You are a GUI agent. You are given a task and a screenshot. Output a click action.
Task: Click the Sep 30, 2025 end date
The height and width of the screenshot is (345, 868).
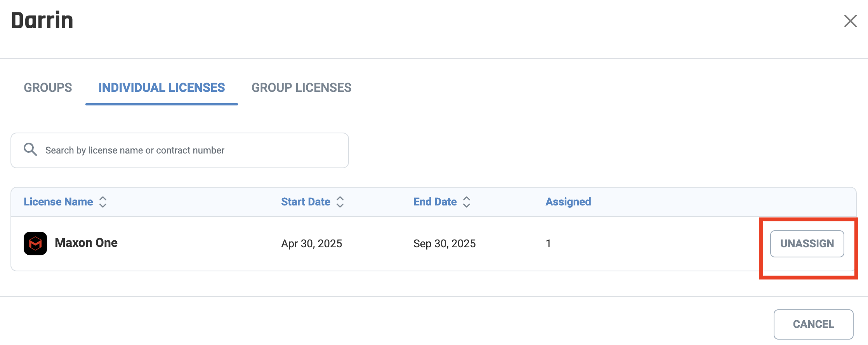coord(444,243)
